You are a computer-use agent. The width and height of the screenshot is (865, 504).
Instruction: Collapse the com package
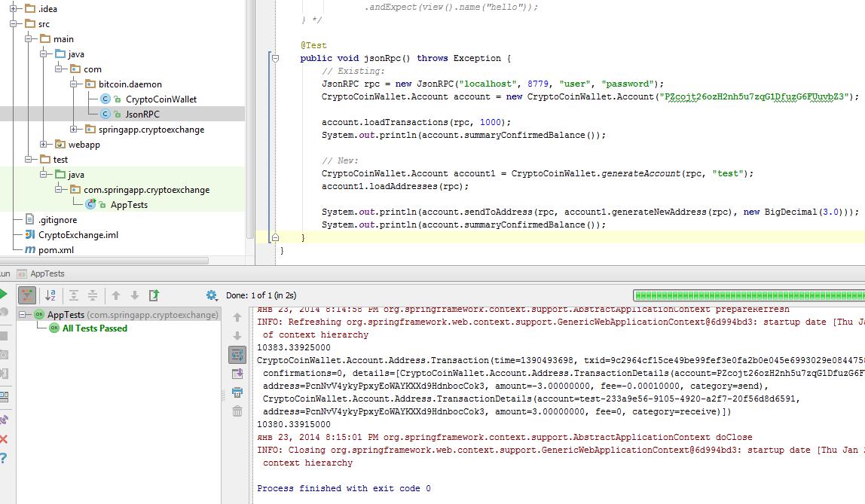pos(59,69)
